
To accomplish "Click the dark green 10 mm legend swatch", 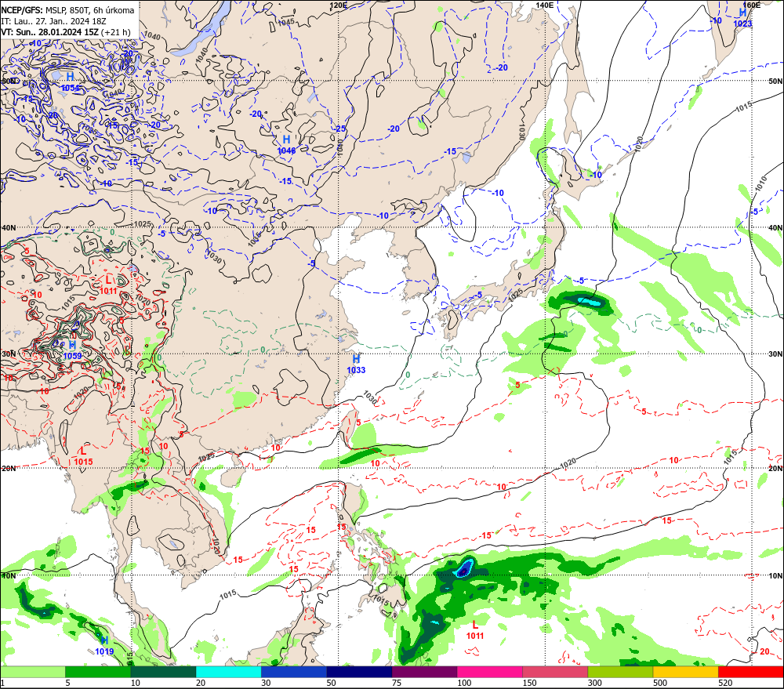I will (164, 672).
